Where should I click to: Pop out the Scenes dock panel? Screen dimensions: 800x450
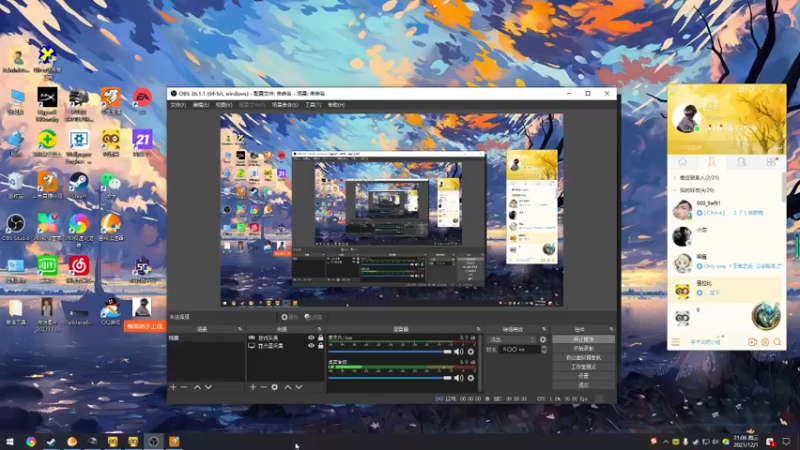[x=240, y=329]
